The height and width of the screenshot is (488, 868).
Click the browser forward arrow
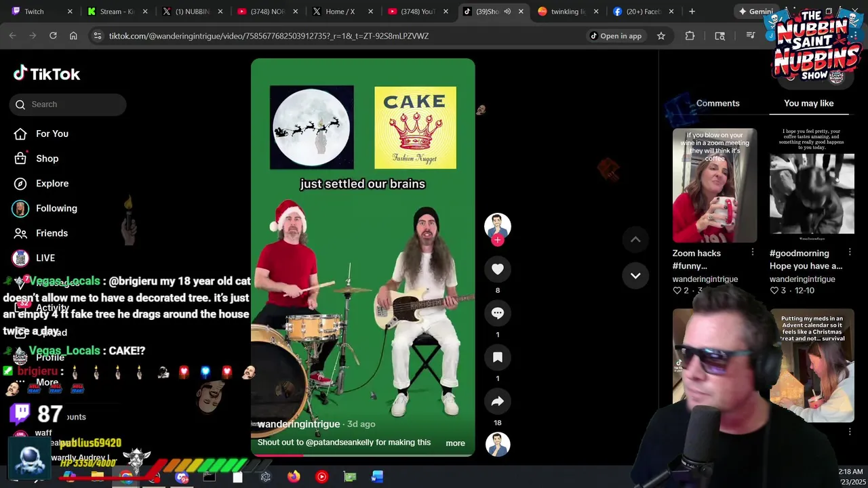33,36
